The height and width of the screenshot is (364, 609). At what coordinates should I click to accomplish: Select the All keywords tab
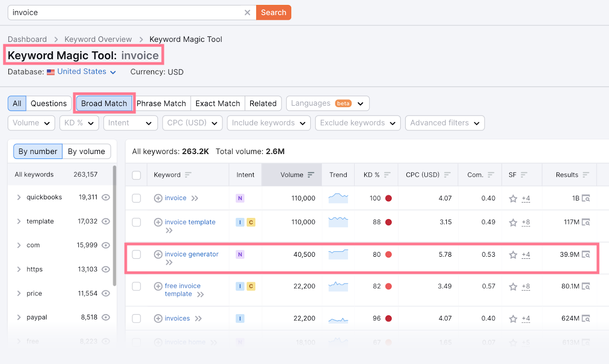17,103
